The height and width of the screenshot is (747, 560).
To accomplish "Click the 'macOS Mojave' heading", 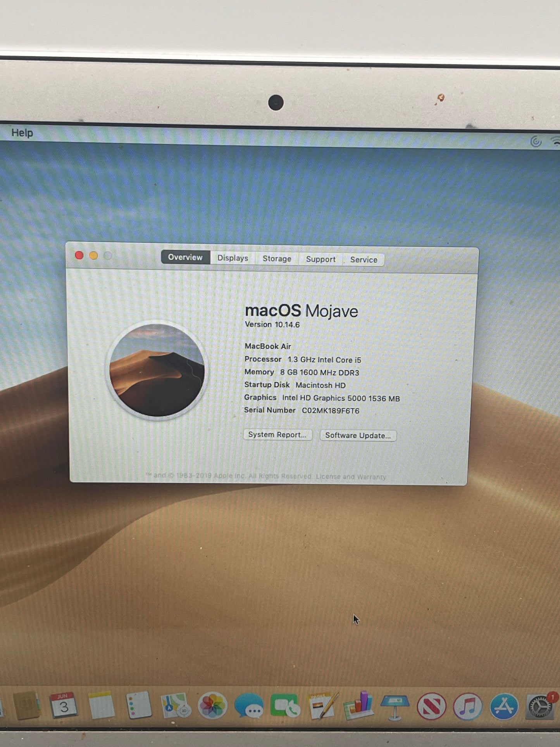I will point(302,311).
